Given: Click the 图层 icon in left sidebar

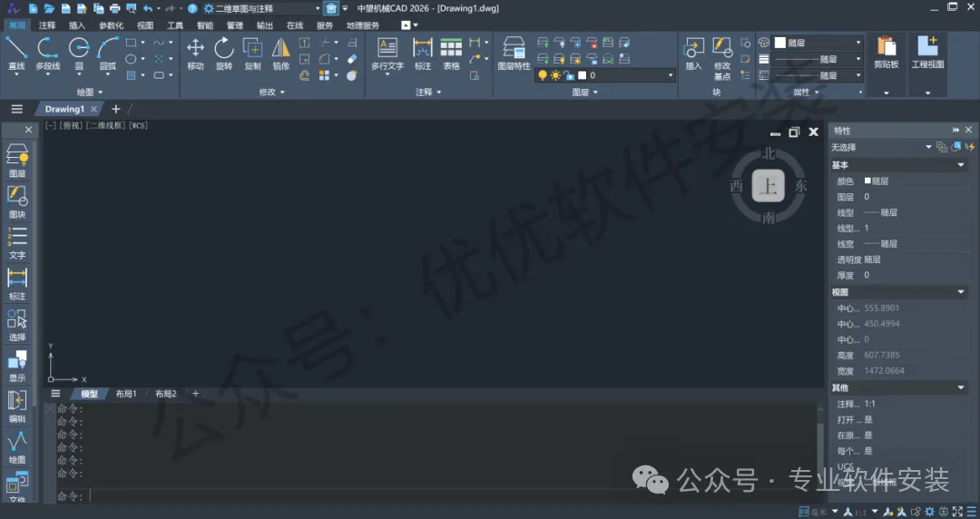Looking at the screenshot, I should click(17, 161).
